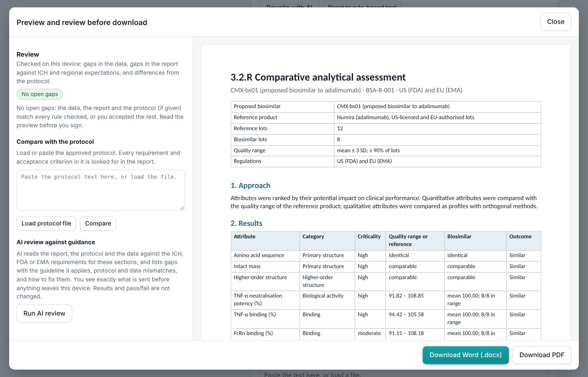The width and height of the screenshot is (588, 377).
Task: Click the Quality range or reference column header
Action: pos(415,241)
